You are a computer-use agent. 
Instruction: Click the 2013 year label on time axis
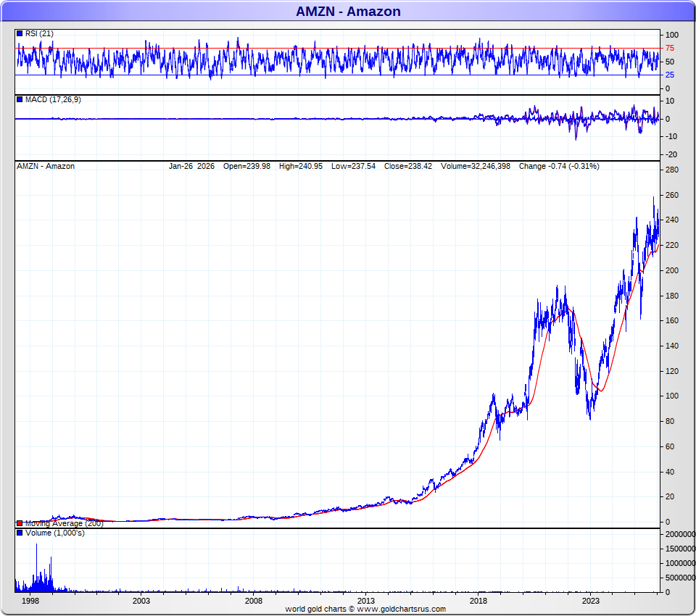point(366,601)
